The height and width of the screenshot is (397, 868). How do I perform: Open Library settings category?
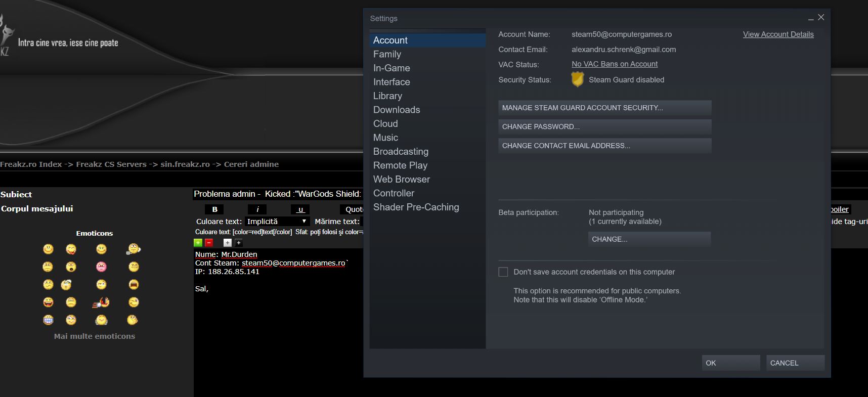pyautogui.click(x=427, y=96)
